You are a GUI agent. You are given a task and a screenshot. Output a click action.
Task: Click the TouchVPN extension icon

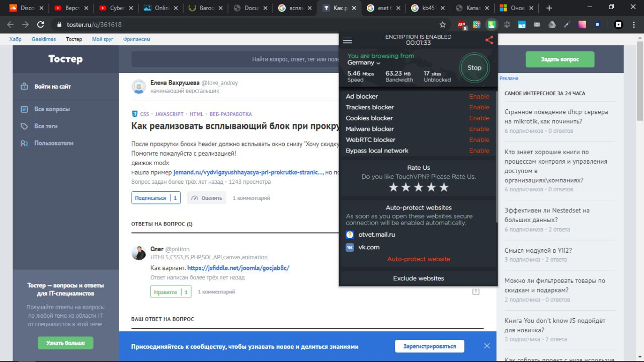click(x=491, y=24)
